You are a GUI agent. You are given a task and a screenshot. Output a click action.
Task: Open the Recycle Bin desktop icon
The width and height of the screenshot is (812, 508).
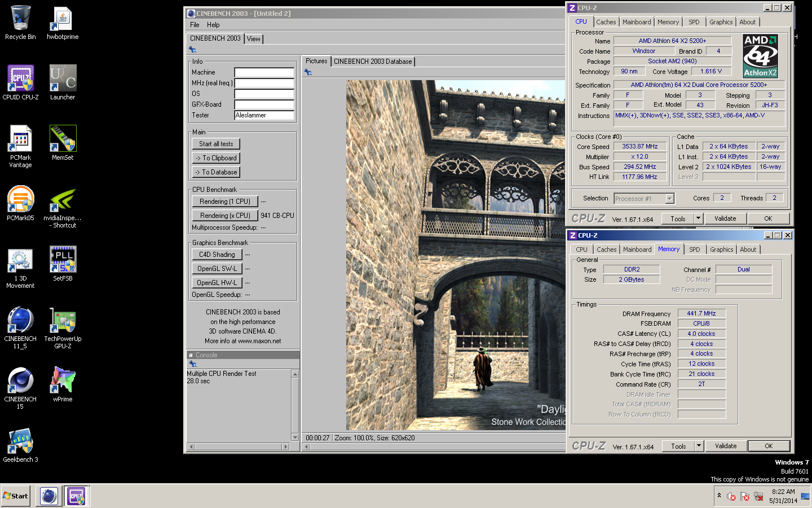(x=20, y=23)
